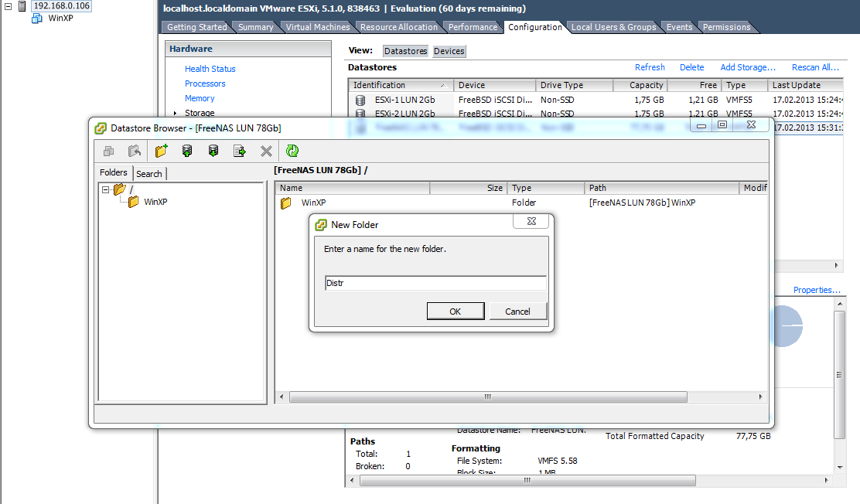
Task: Click the Refresh datastores link
Action: (x=650, y=67)
